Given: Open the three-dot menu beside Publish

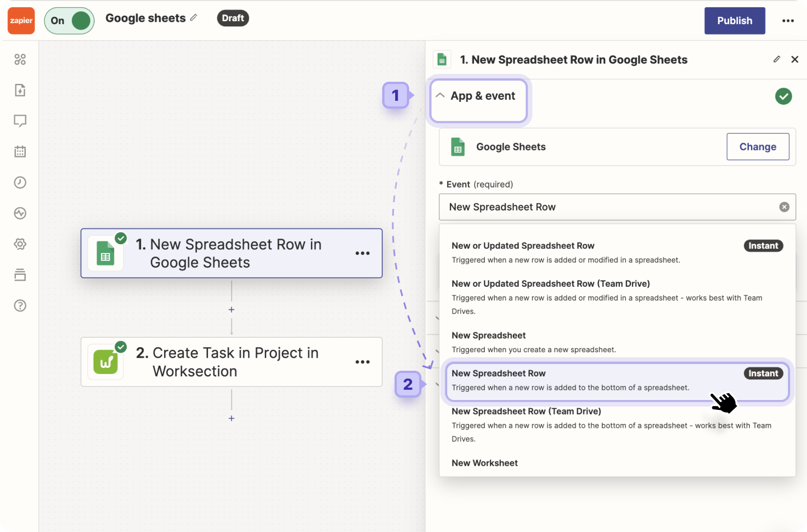Looking at the screenshot, I should [788, 21].
